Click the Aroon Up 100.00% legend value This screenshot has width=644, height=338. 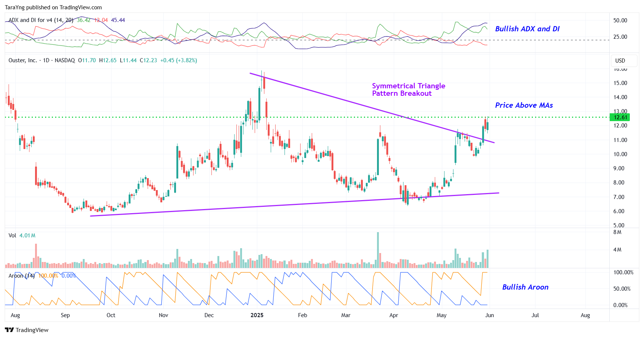tap(48, 276)
